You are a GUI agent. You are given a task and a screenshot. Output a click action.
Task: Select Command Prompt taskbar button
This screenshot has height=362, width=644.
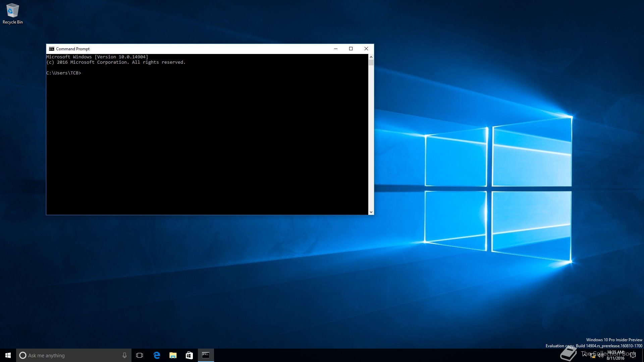[206, 355]
